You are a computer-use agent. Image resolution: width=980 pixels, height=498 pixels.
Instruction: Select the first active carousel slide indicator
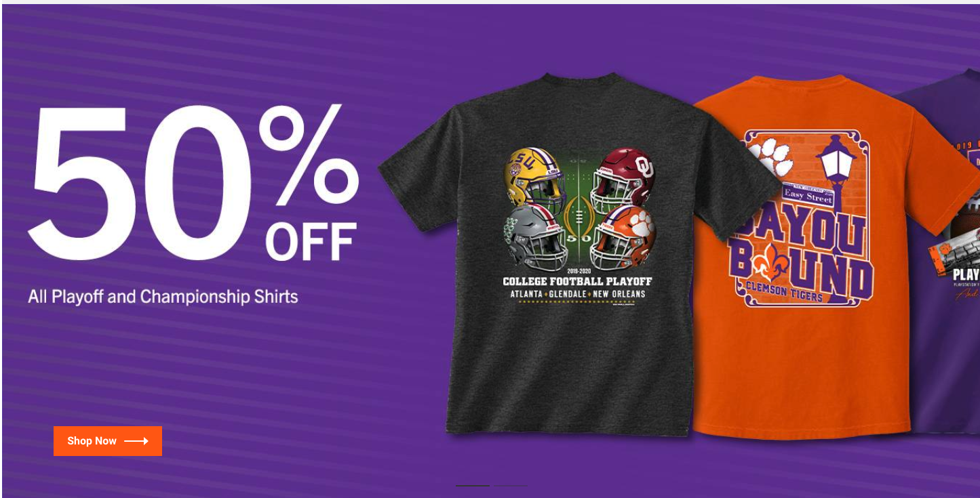[473, 486]
